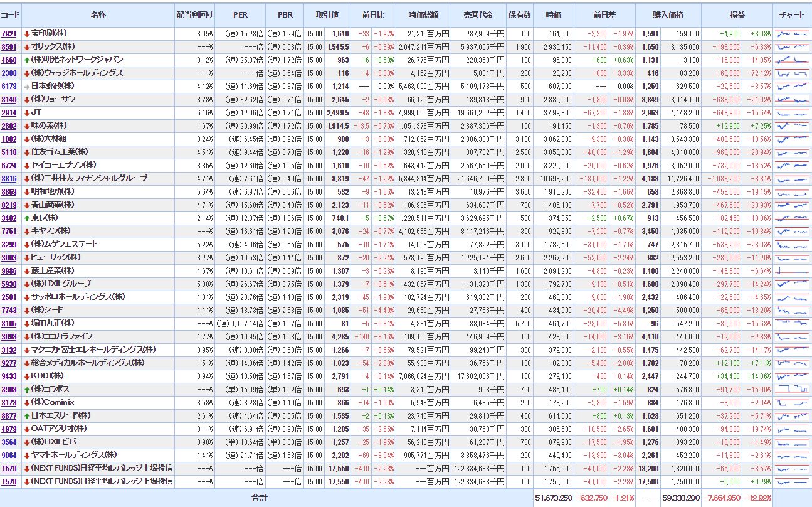812x507 pixels.
Task: Click the PER column header
Action: (240, 14)
